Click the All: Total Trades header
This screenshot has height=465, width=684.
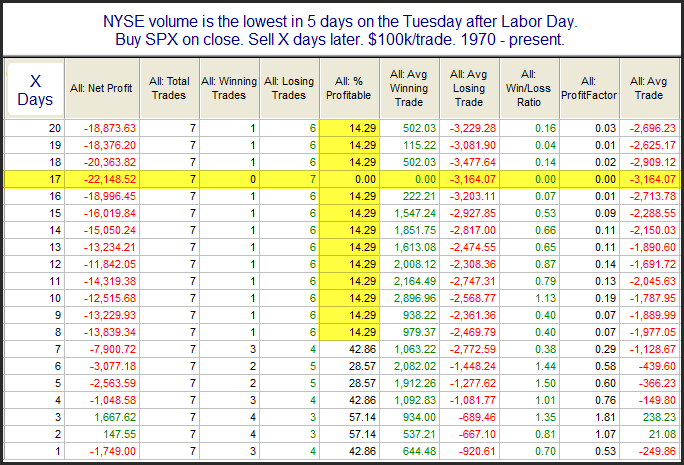pos(169,88)
